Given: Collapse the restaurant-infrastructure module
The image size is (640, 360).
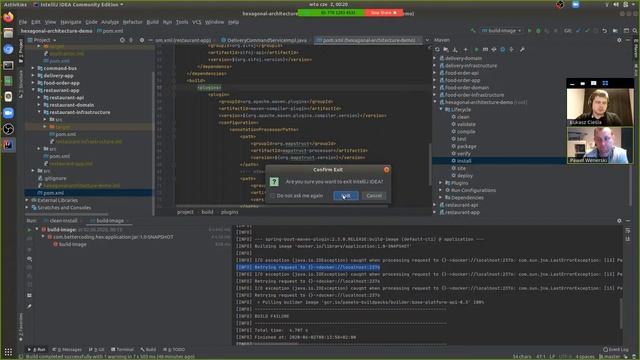Looking at the screenshot, I should pos(39,112).
